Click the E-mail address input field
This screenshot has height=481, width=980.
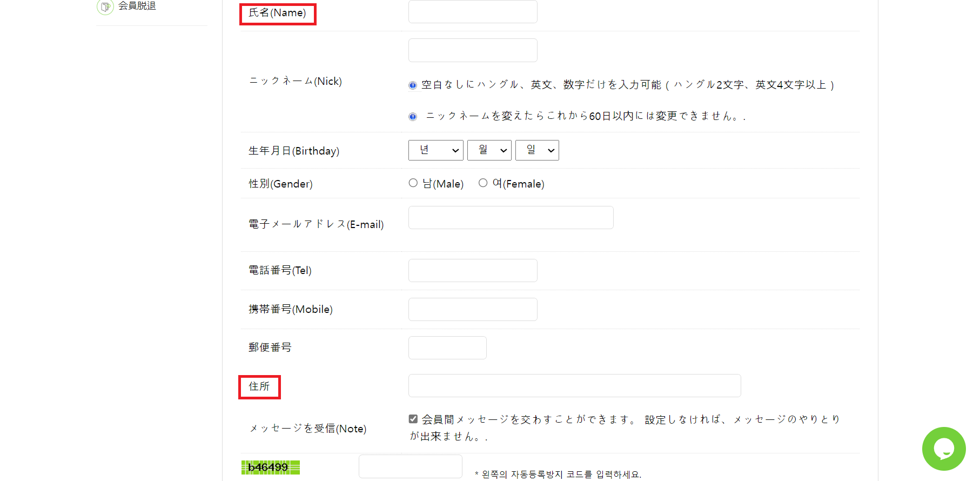[511, 217]
